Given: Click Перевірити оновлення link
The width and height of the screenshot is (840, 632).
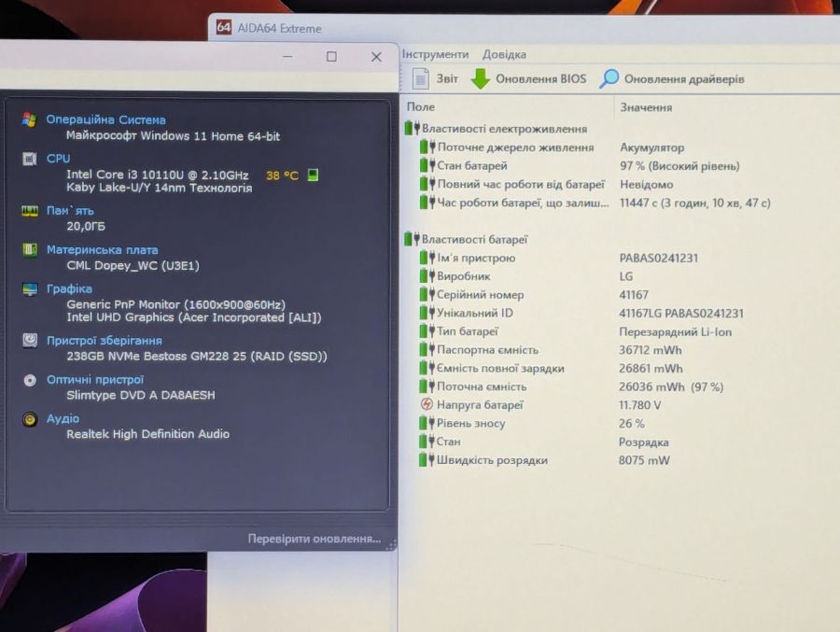Looking at the screenshot, I should [x=314, y=539].
